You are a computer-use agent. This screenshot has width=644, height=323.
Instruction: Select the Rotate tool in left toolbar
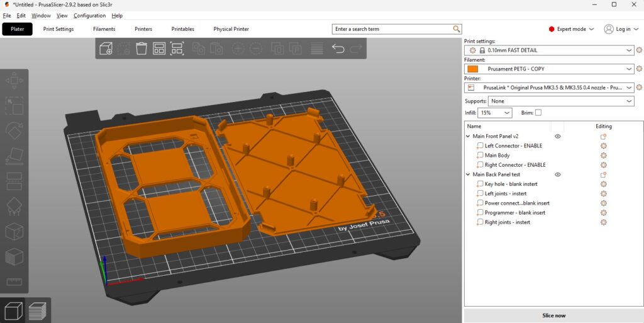pos(14,131)
